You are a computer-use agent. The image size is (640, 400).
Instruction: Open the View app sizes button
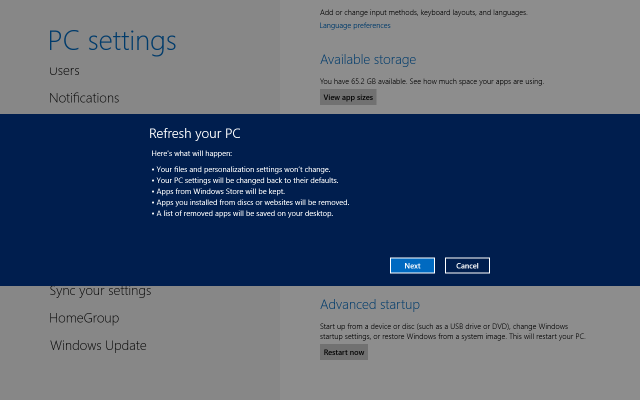pos(348,97)
